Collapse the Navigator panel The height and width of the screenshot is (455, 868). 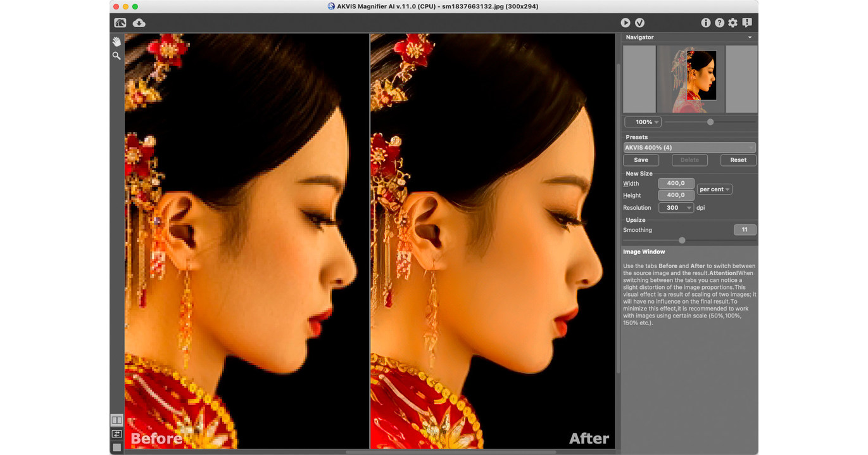(x=750, y=37)
